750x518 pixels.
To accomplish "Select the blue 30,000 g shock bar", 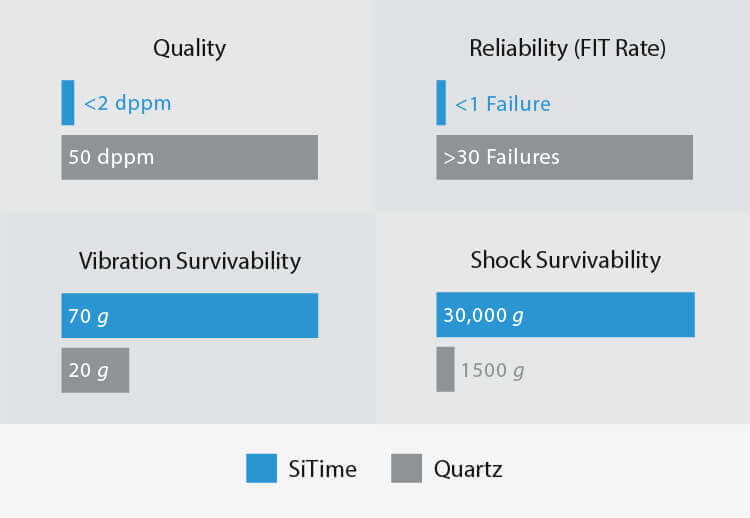I will coord(565,315).
